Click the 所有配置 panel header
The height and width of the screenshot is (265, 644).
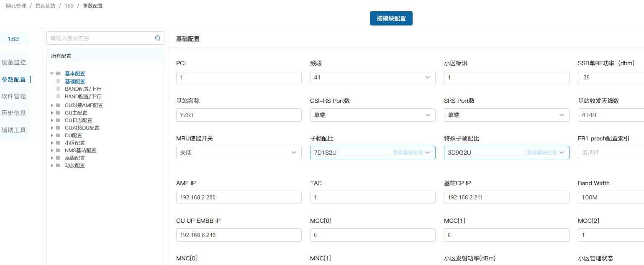pos(105,56)
